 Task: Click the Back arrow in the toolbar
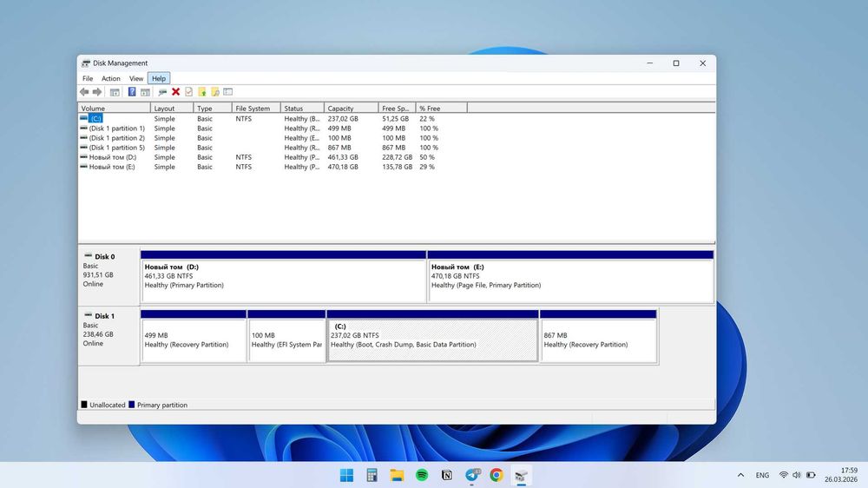point(84,92)
